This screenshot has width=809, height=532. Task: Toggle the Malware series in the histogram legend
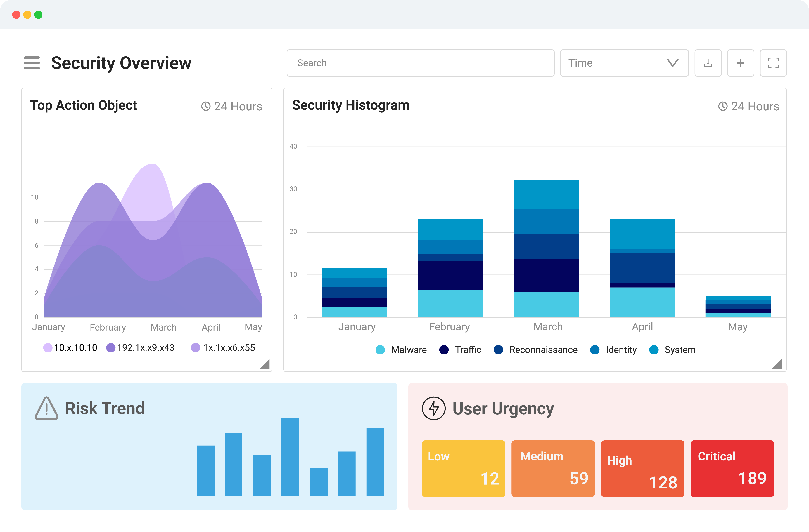coord(380,350)
